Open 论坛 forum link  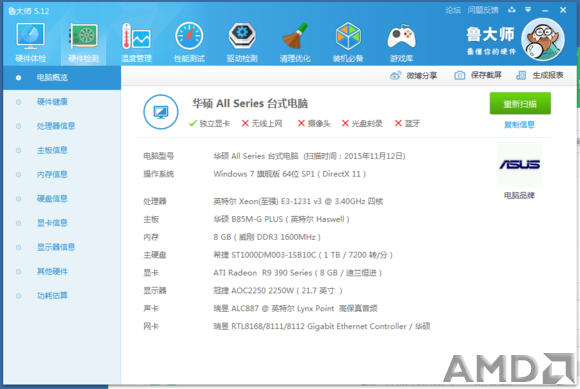click(453, 10)
